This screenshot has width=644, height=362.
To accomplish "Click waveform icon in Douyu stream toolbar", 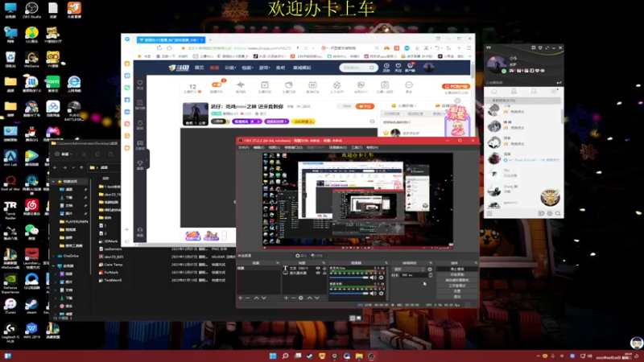I will [241, 86].
